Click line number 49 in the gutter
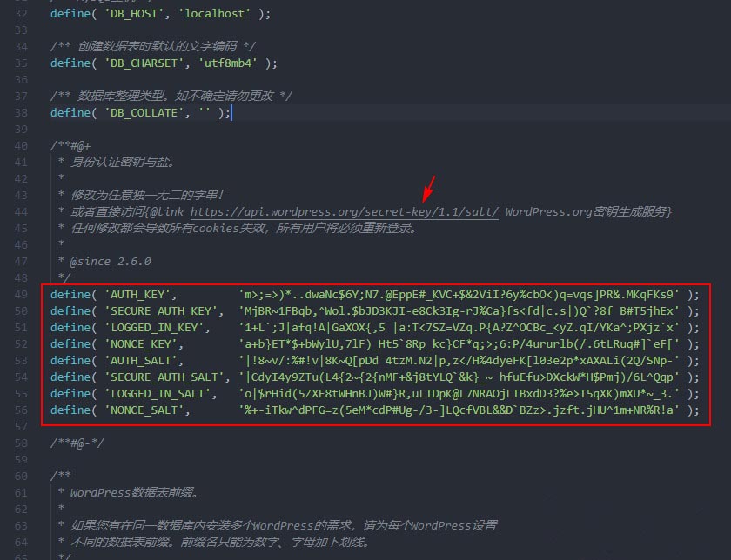The width and height of the screenshot is (731, 560). click(22, 294)
